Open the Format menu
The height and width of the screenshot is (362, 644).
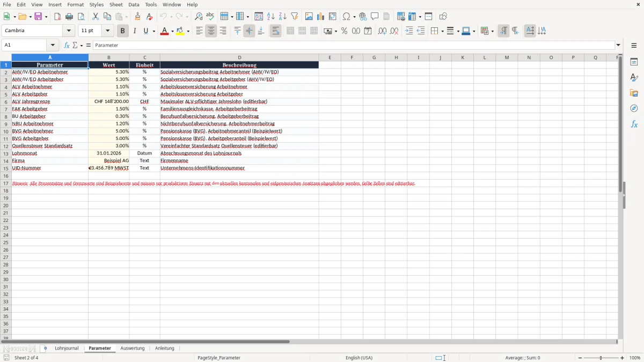coord(76,4)
